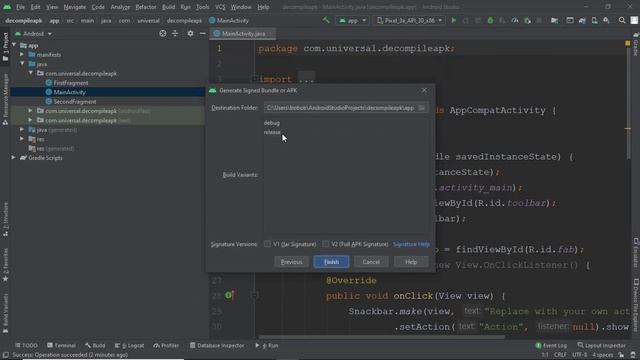Open the Favorites tab on the left edge

[x=5, y=265]
